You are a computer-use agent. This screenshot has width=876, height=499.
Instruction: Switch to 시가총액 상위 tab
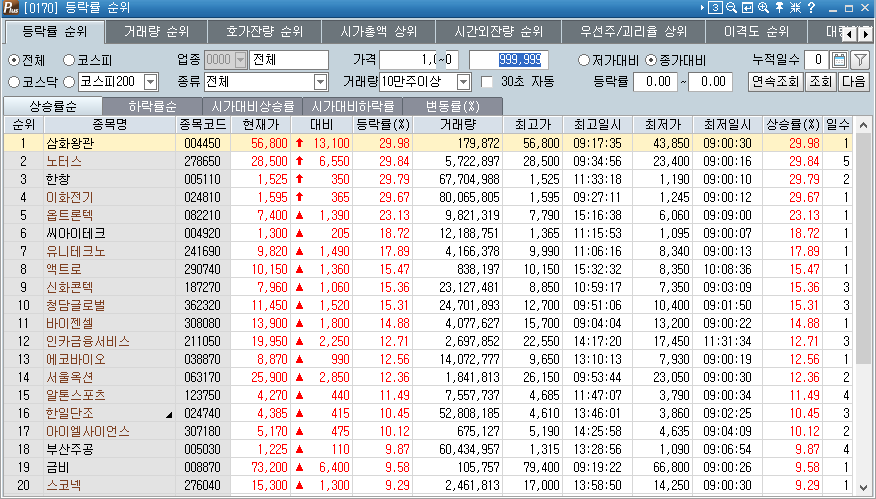(378, 32)
